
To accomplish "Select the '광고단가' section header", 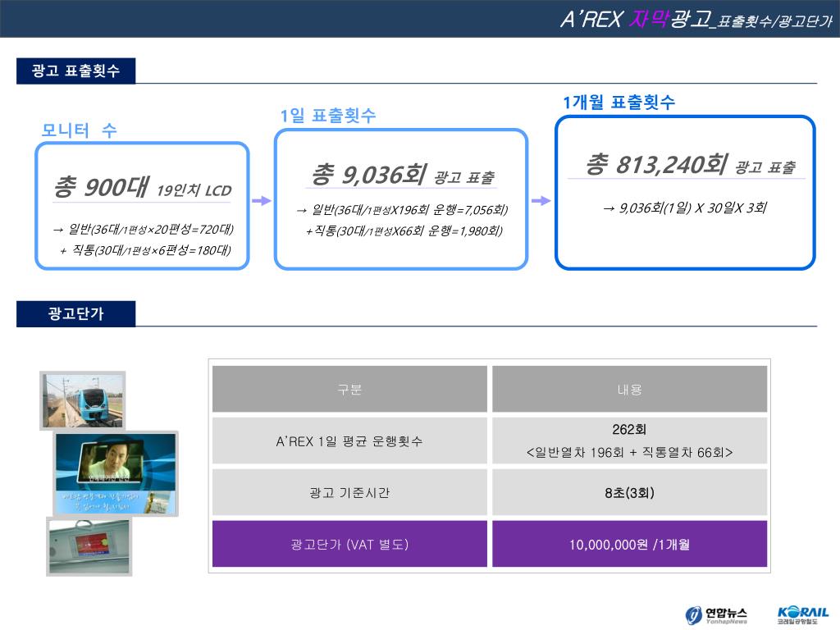I will pos(75,313).
